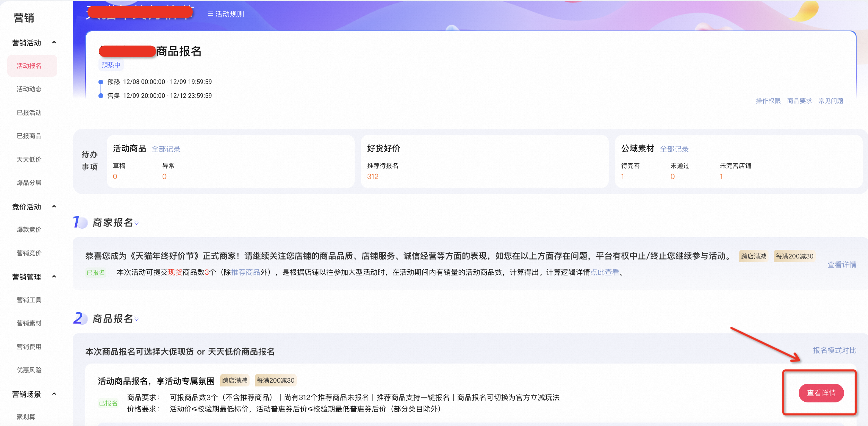Click the 异常 count 0
868x426 pixels.
pyautogui.click(x=164, y=177)
